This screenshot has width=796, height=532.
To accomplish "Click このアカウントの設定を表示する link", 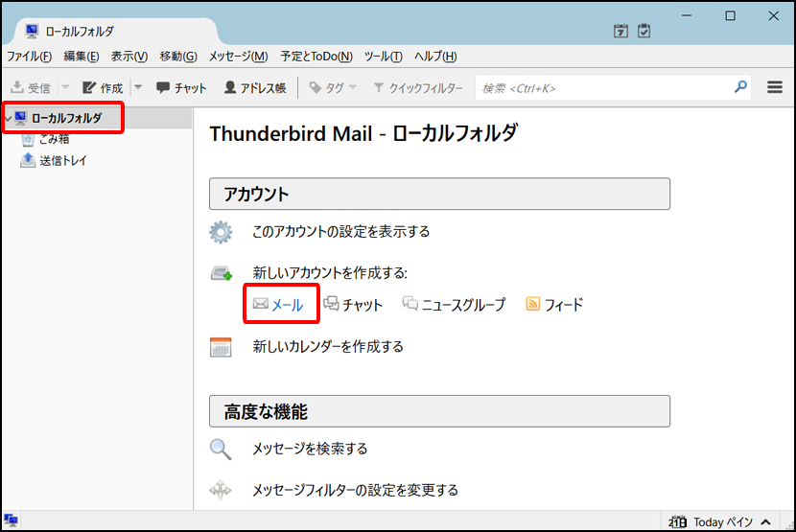I will click(341, 232).
